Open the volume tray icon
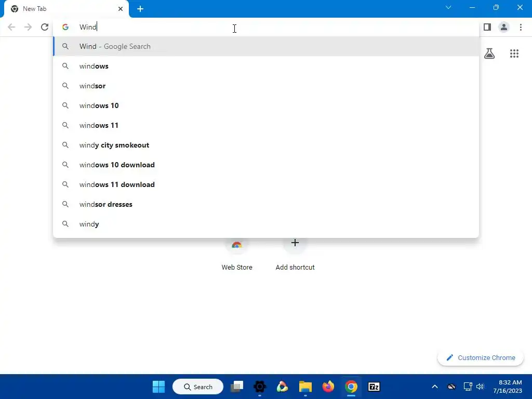The width and height of the screenshot is (532, 399). pos(480,387)
